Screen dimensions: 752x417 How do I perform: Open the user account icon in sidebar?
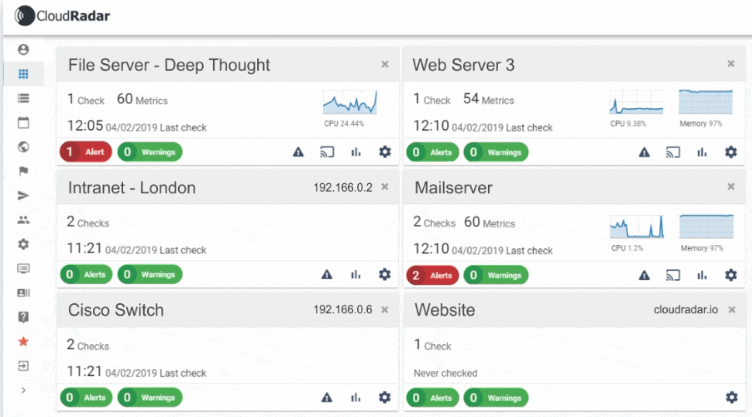[x=23, y=49]
